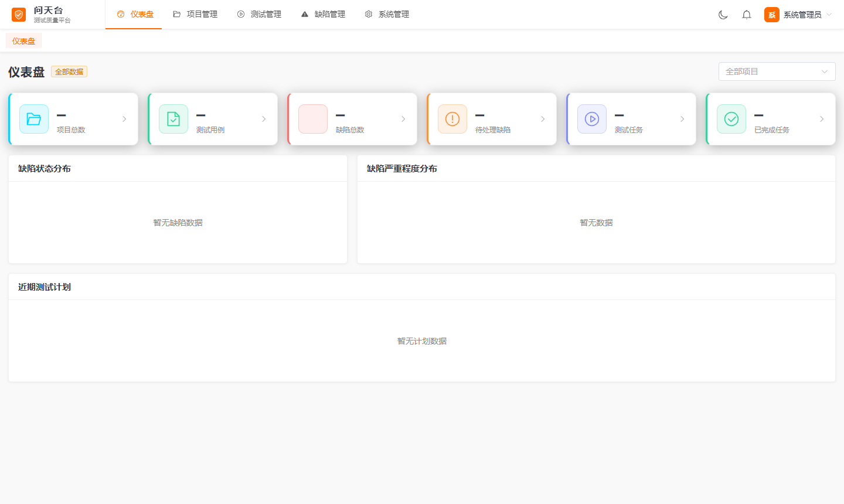The height and width of the screenshot is (504, 844).
Task: Click the chevron on 已完成任务 card
Action: tap(822, 119)
